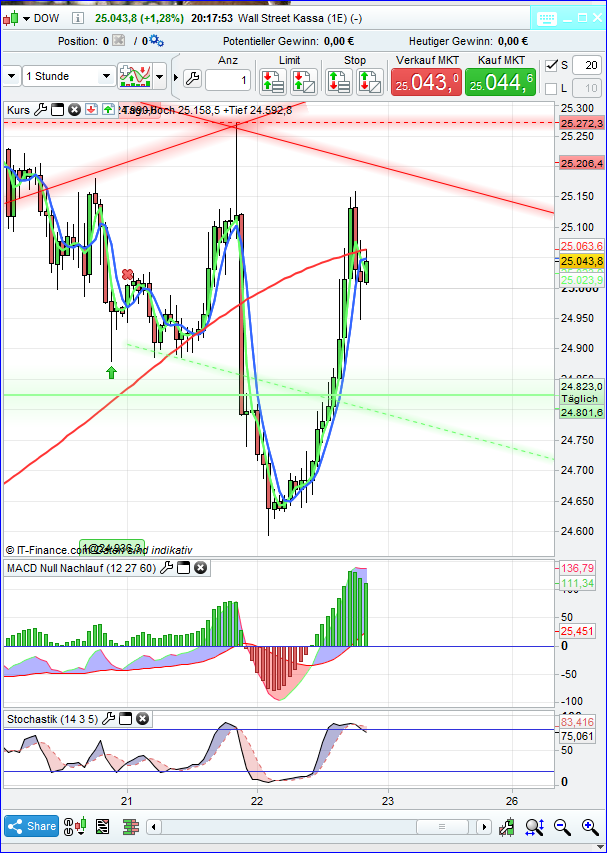Maximize the Kurs price panel
The width and height of the screenshot is (607, 853).
pos(58,110)
